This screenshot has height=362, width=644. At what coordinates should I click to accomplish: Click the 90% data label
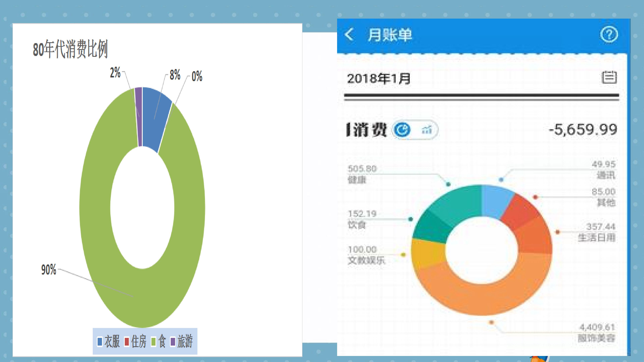point(48,270)
